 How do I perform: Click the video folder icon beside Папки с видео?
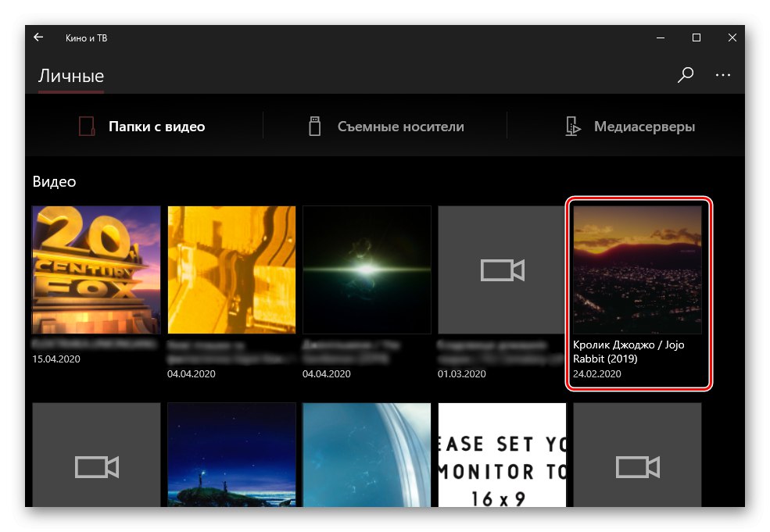(x=87, y=126)
